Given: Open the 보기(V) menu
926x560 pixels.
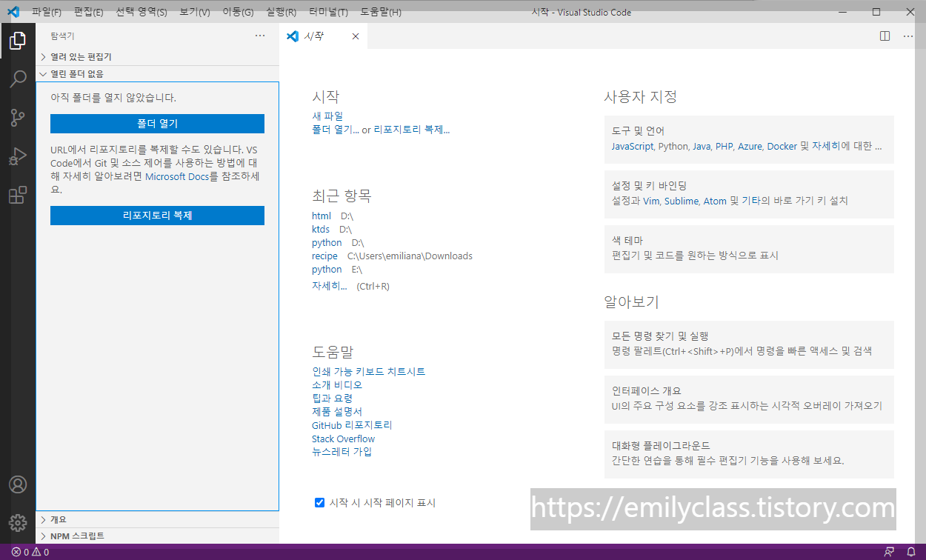Looking at the screenshot, I should point(195,13).
